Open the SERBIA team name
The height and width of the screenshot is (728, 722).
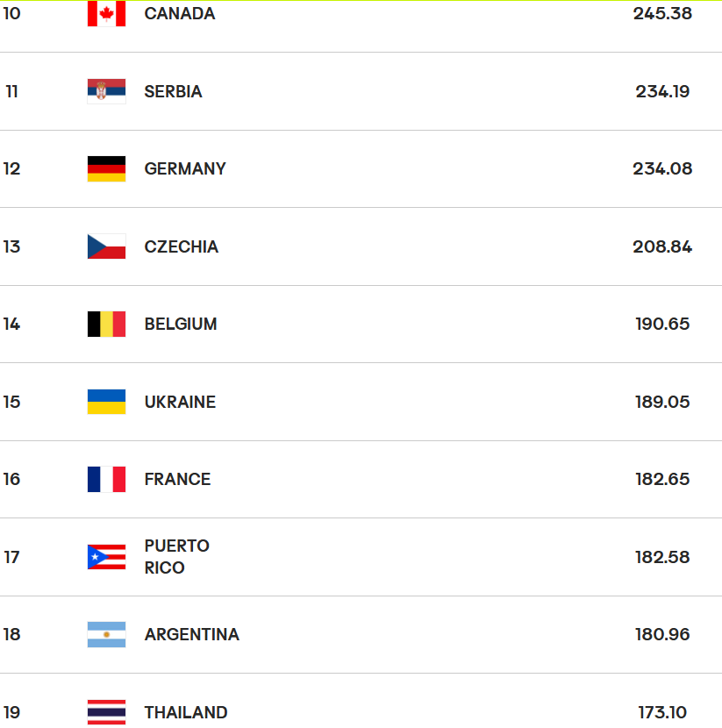(x=173, y=91)
